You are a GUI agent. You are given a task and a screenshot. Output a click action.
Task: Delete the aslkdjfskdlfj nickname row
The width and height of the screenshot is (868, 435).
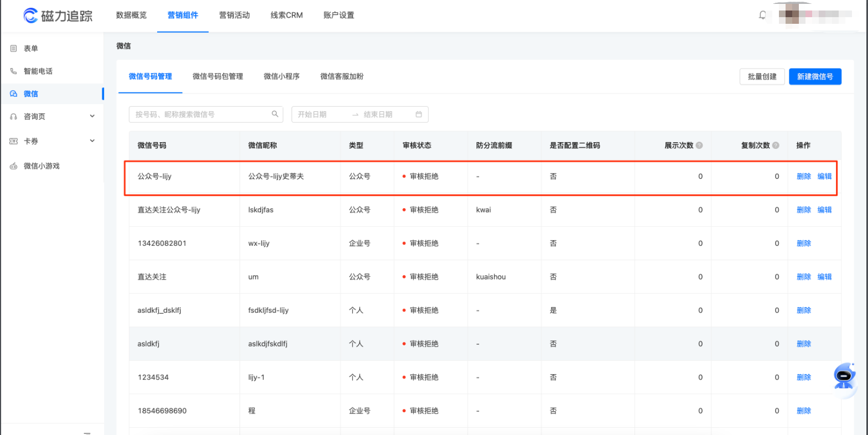803,344
